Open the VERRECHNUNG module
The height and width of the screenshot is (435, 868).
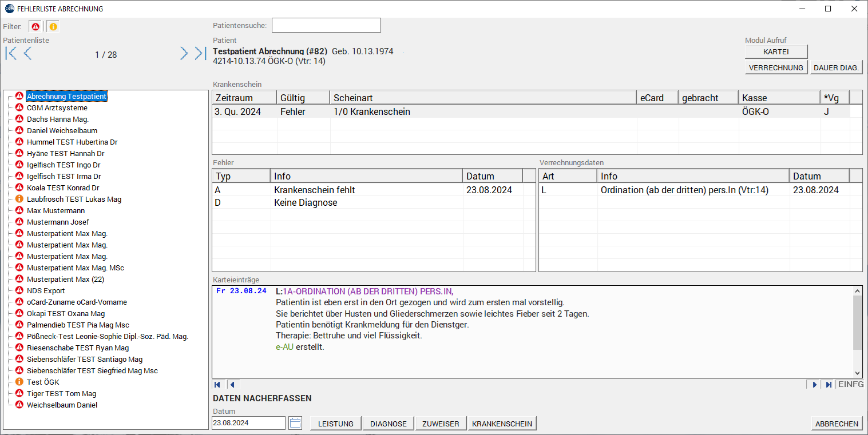[776, 67]
